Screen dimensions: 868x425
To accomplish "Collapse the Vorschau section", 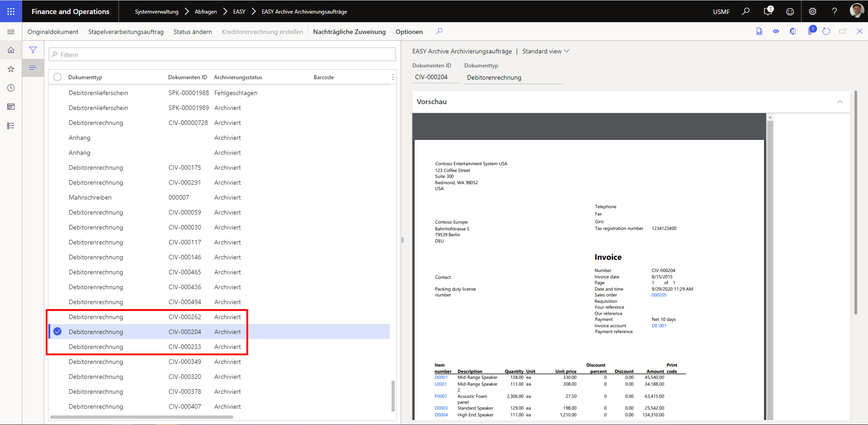I will (x=840, y=102).
